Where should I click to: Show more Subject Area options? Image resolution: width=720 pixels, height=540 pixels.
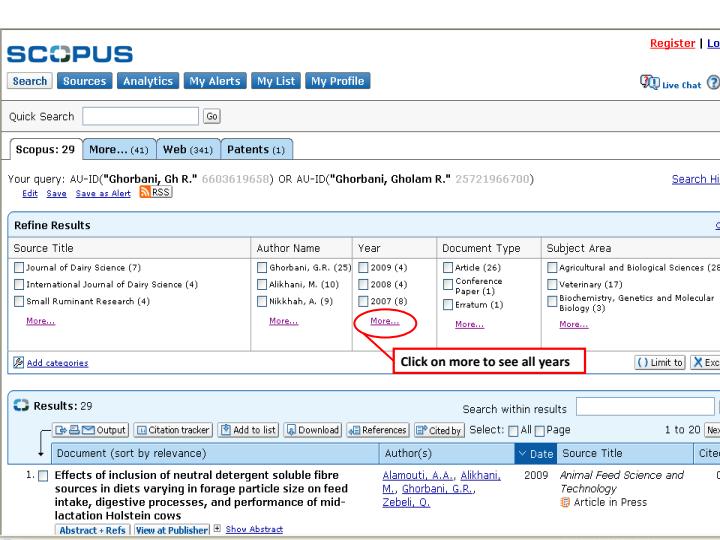574,324
